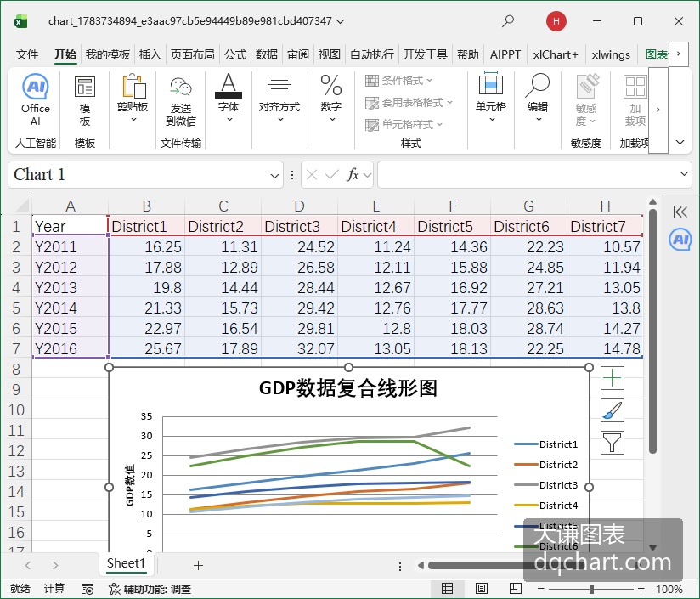This screenshot has width=700, height=599.
Task: Open the font (字体) options
Action: [x=229, y=99]
